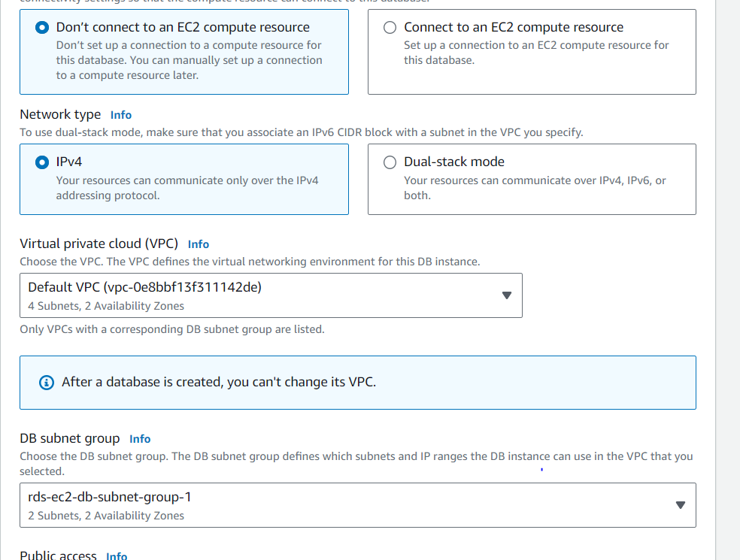The width and height of the screenshot is (740, 560).
Task: Click the "4 Subnets, 2 Availability Zones" text
Action: [x=106, y=306]
